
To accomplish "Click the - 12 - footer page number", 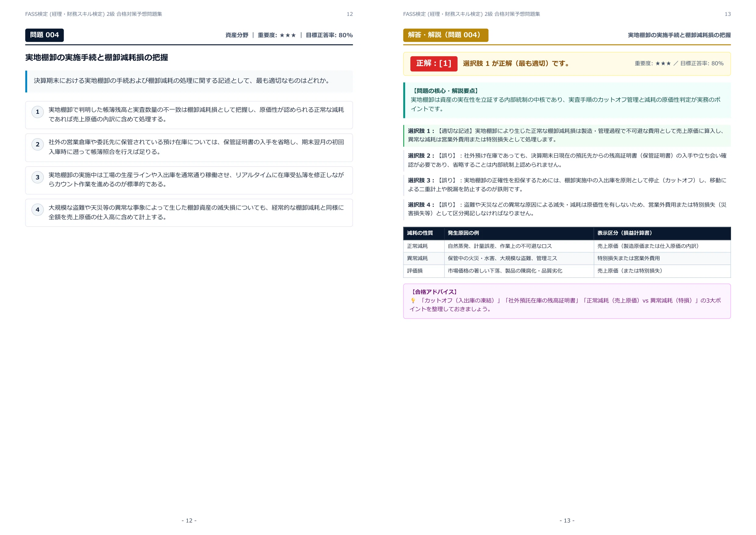I will click(189, 520).
